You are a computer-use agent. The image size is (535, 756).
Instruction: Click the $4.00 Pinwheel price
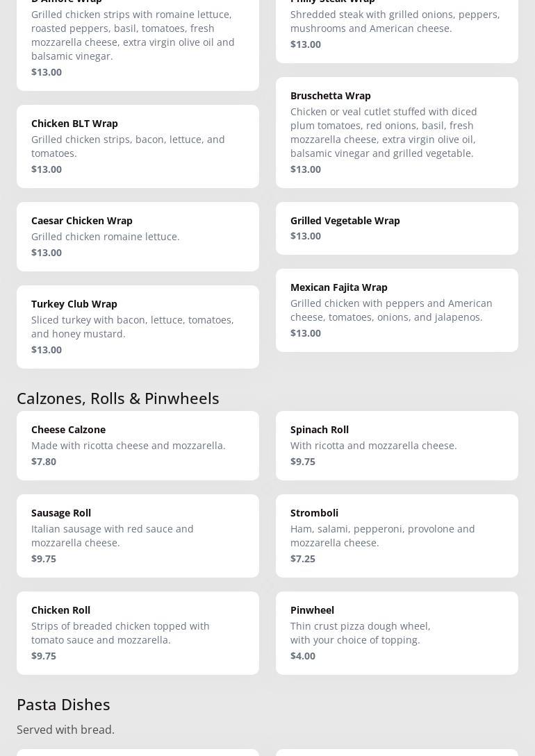tap(303, 656)
